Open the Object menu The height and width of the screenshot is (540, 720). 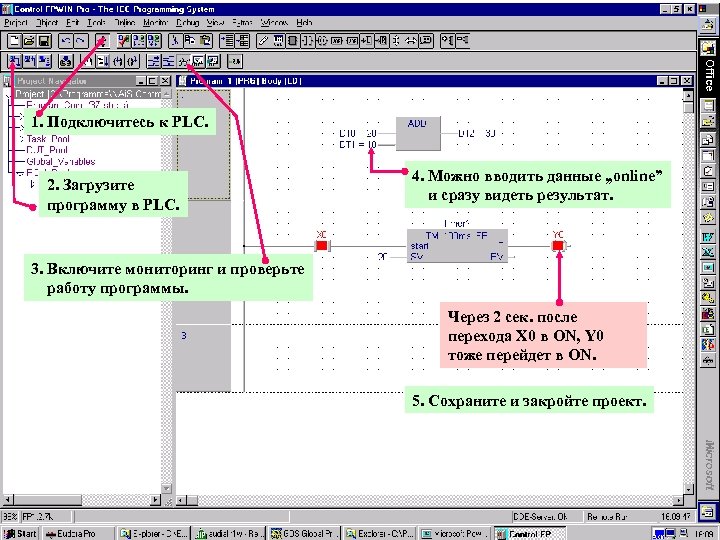[x=47, y=22]
